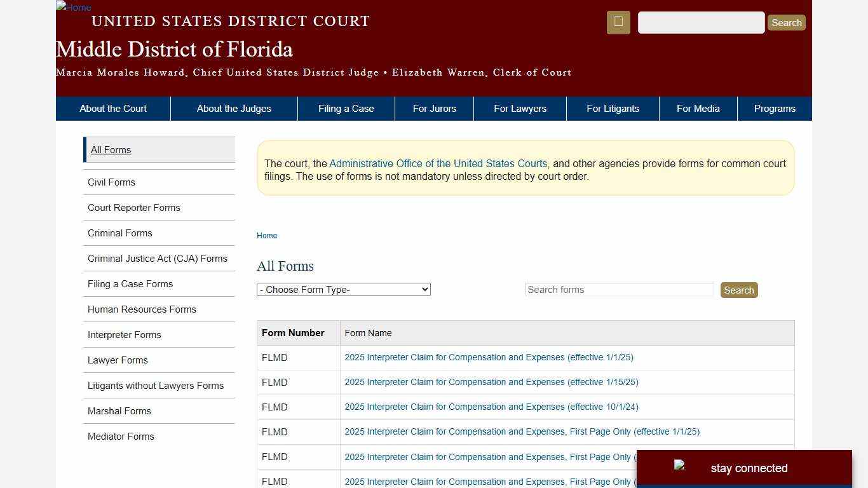Screen dimensions: 868x488
Task: Select All Forms in the sidebar
Action: point(111,149)
